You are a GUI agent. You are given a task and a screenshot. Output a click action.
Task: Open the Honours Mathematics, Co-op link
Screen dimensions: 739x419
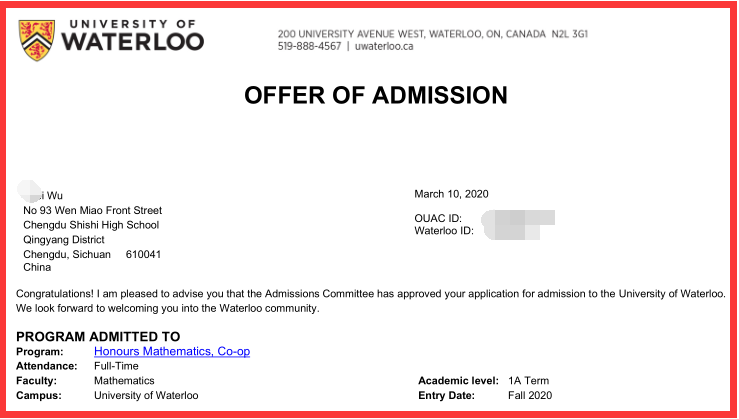click(171, 351)
